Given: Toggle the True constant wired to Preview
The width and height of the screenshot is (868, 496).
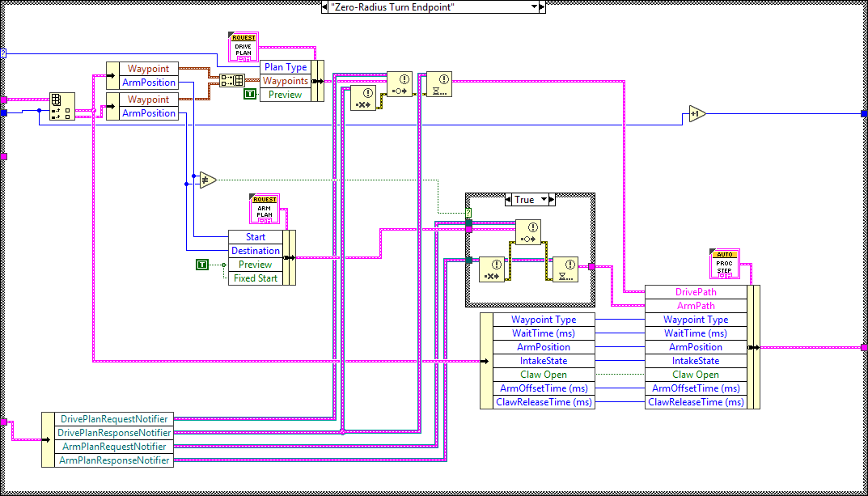Looking at the screenshot, I should [250, 94].
